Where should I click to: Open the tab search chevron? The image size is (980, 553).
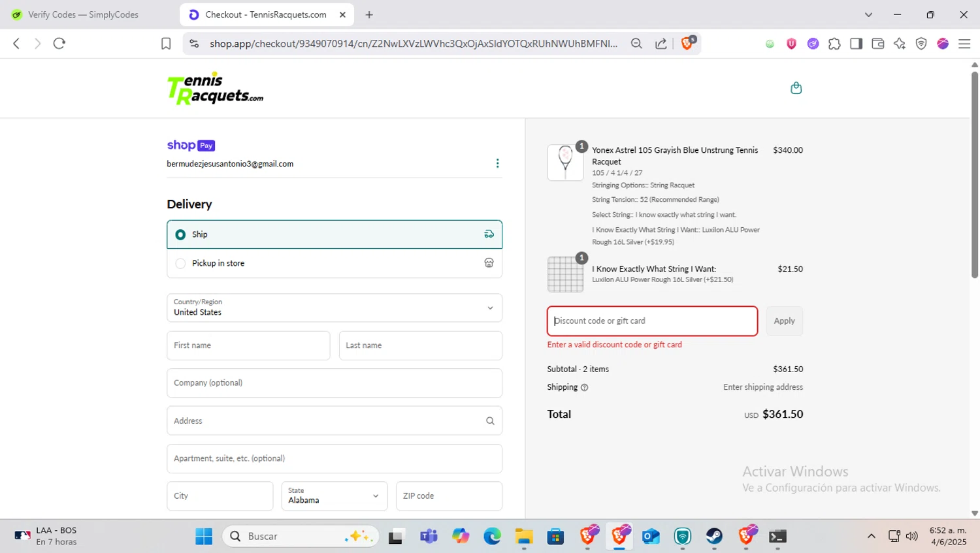(x=868, y=14)
